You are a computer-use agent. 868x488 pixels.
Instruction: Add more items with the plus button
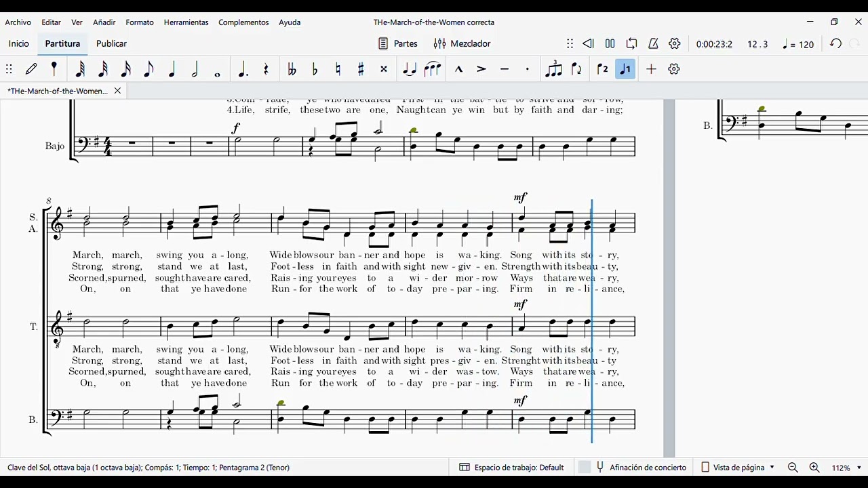(x=651, y=69)
